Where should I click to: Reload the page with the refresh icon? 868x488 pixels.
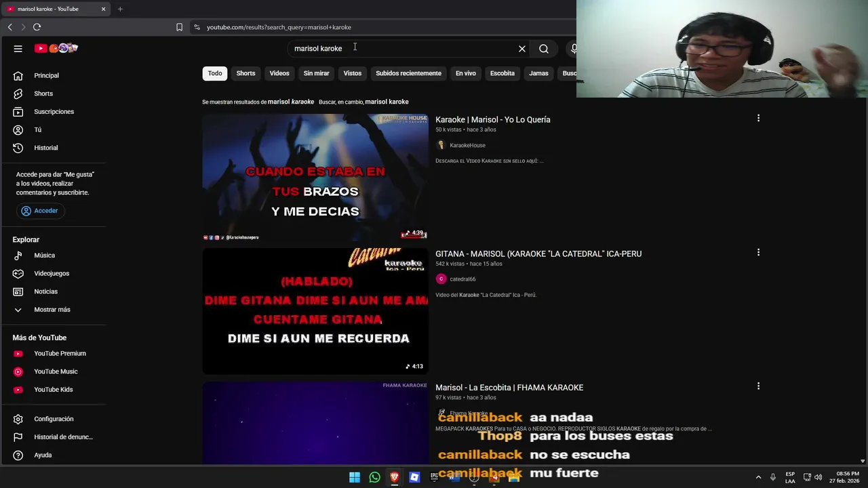coord(37,27)
